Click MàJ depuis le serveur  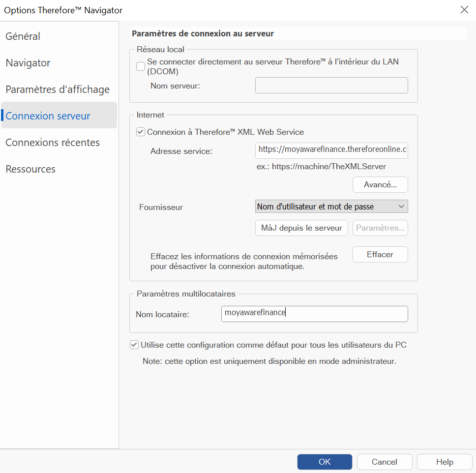click(301, 228)
